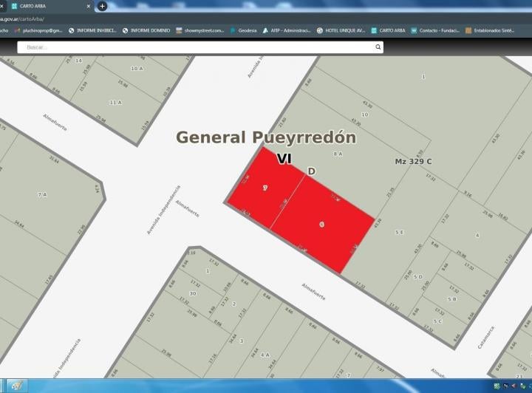Open the Entablonados Sinté bookmark
The height and width of the screenshot is (393, 532).
490,30
